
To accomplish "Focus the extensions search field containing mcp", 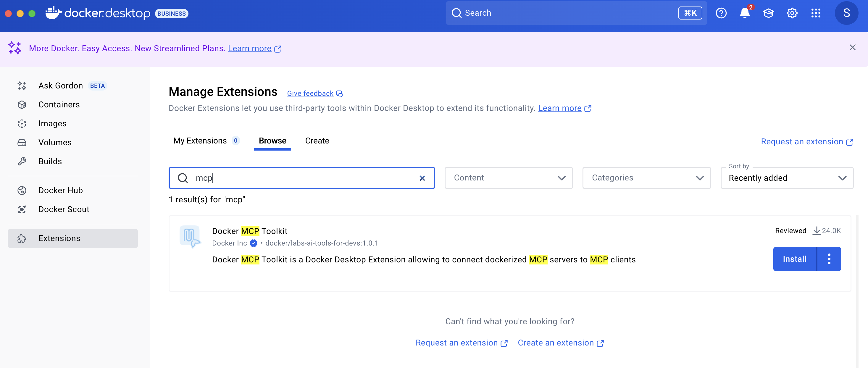I will [x=301, y=178].
